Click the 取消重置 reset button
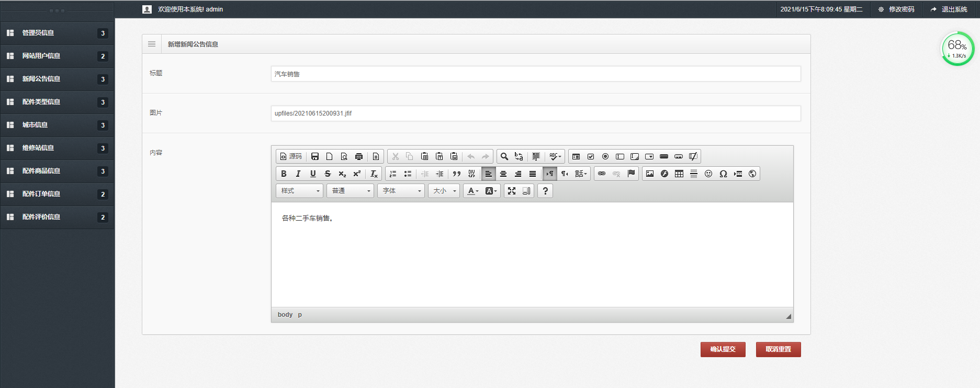The height and width of the screenshot is (388, 980). (779, 349)
